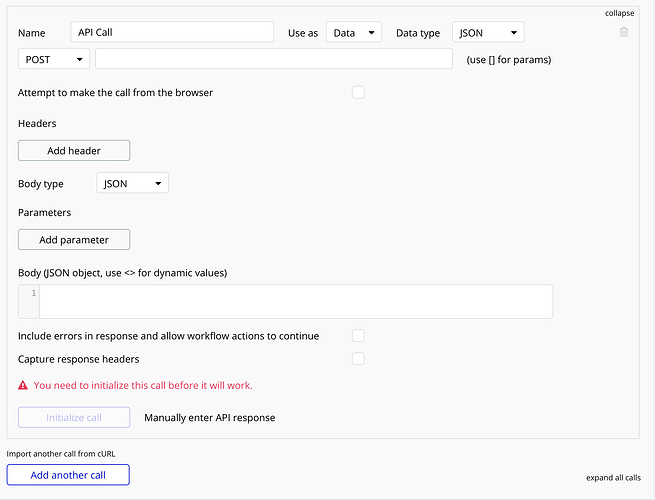Open the POST method dropdown
The height and width of the screenshot is (500, 655).
54,59
